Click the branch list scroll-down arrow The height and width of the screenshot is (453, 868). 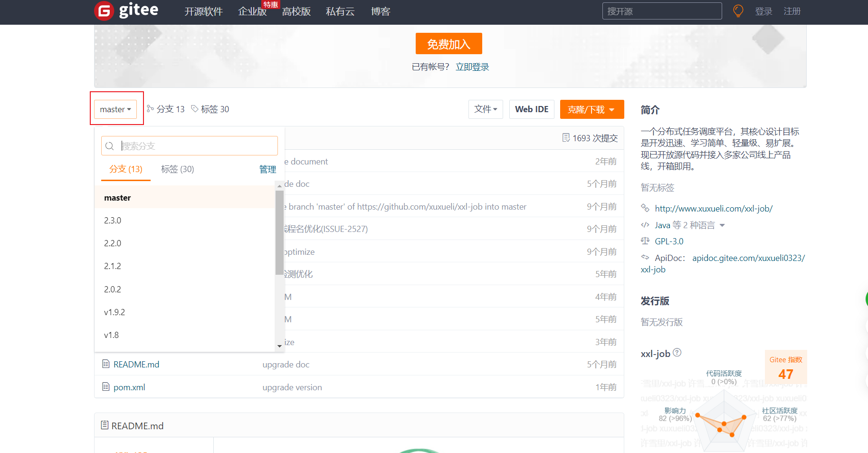279,346
